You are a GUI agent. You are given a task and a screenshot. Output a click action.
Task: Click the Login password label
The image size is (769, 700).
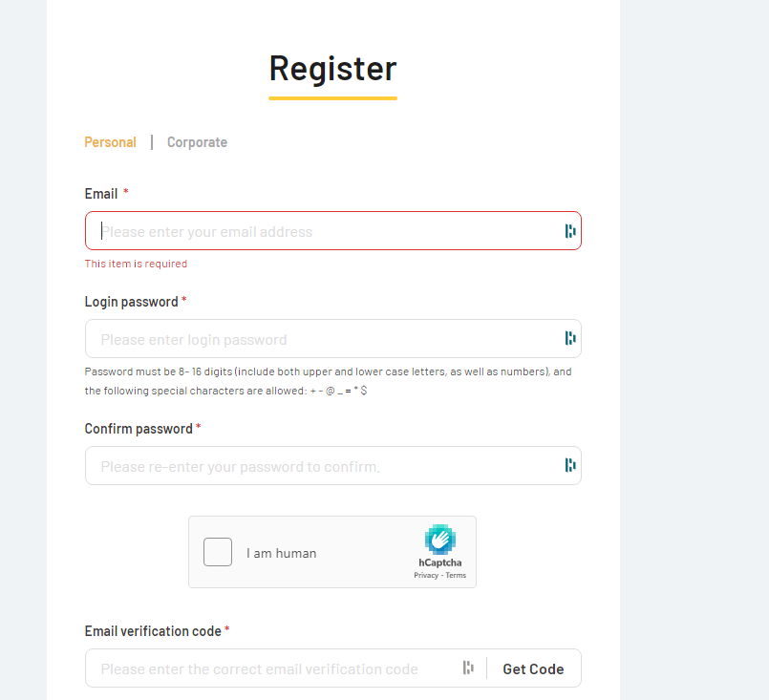pyautogui.click(x=131, y=301)
